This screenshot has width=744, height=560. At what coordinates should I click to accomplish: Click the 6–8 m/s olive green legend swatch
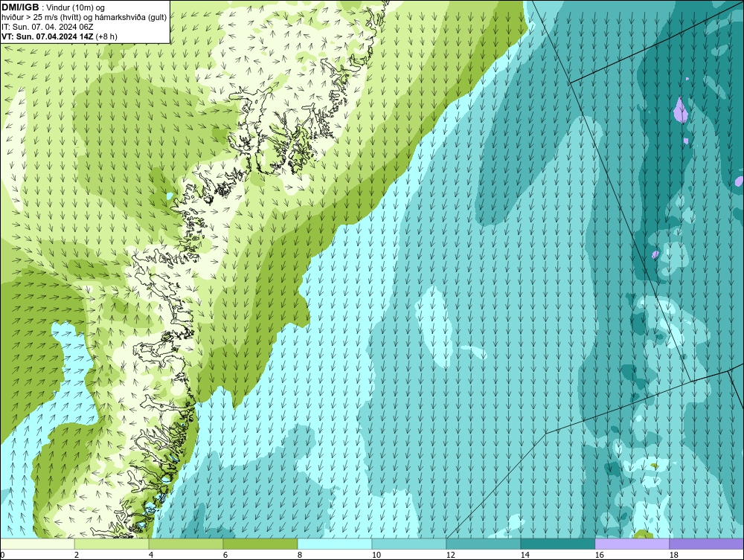[x=260, y=544]
